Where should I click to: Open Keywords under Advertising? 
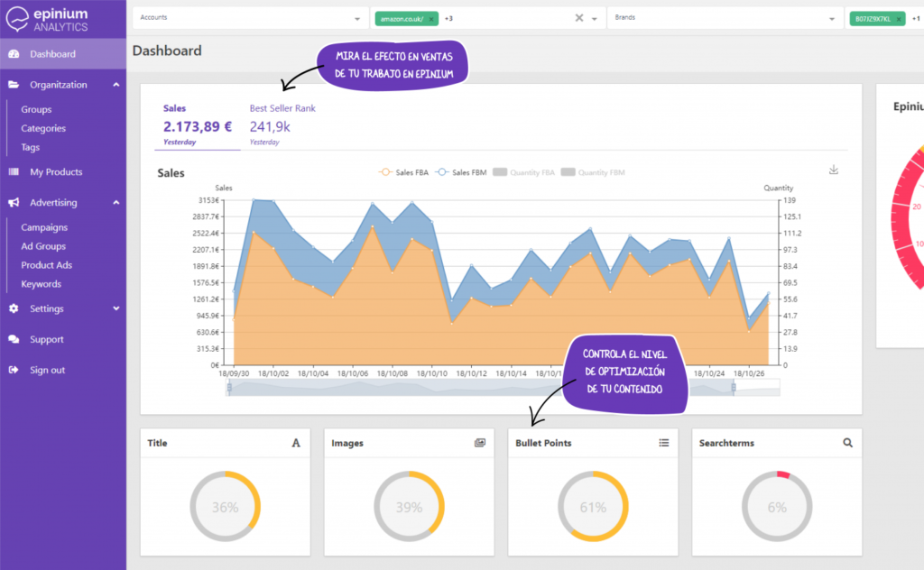click(x=42, y=284)
